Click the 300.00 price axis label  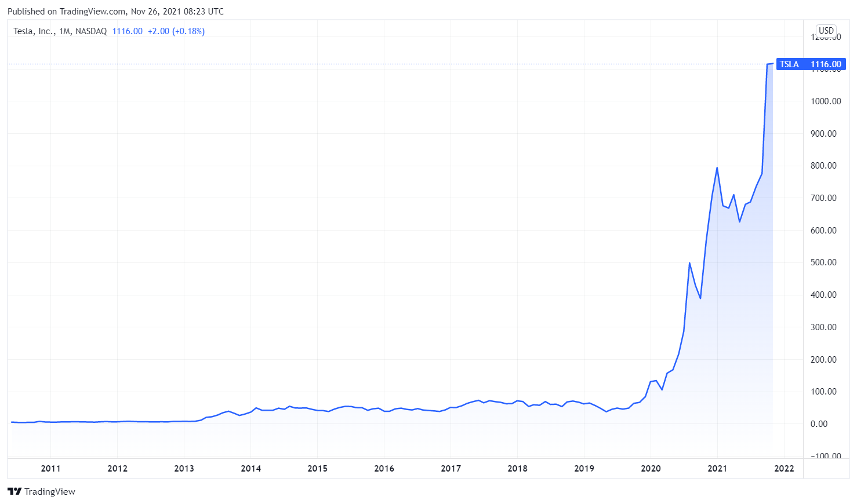[824, 327]
